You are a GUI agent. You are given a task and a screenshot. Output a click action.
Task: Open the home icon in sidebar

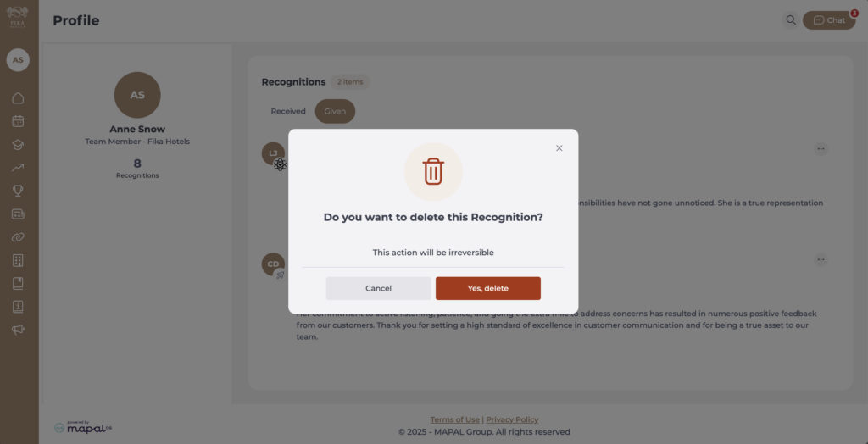pyautogui.click(x=18, y=98)
